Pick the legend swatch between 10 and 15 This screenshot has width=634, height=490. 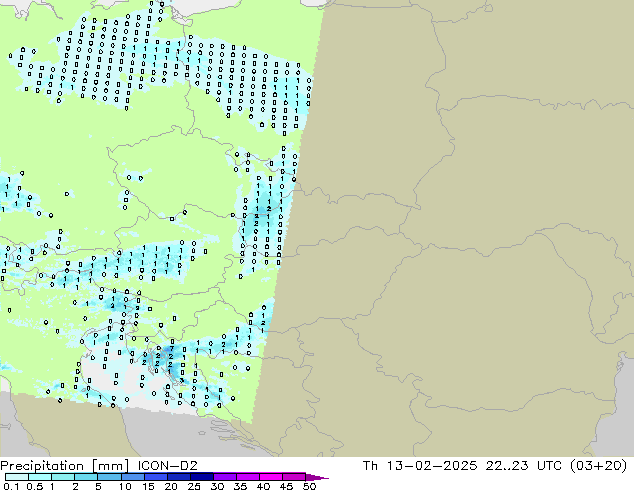click(132, 477)
